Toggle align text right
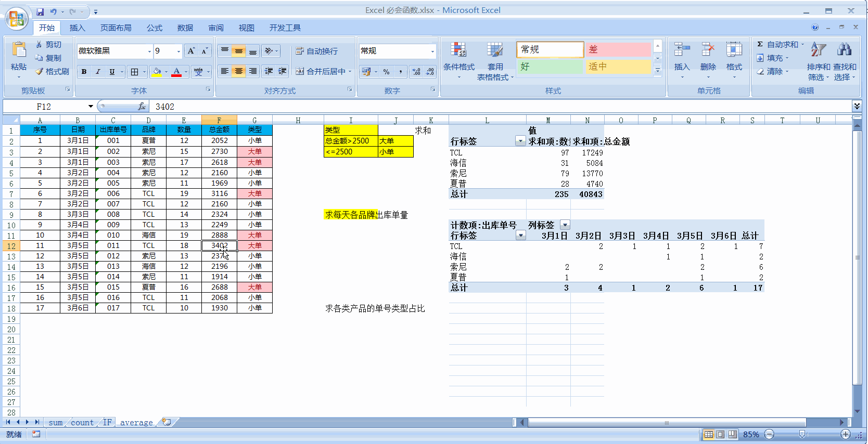The image size is (868, 444). (x=252, y=71)
